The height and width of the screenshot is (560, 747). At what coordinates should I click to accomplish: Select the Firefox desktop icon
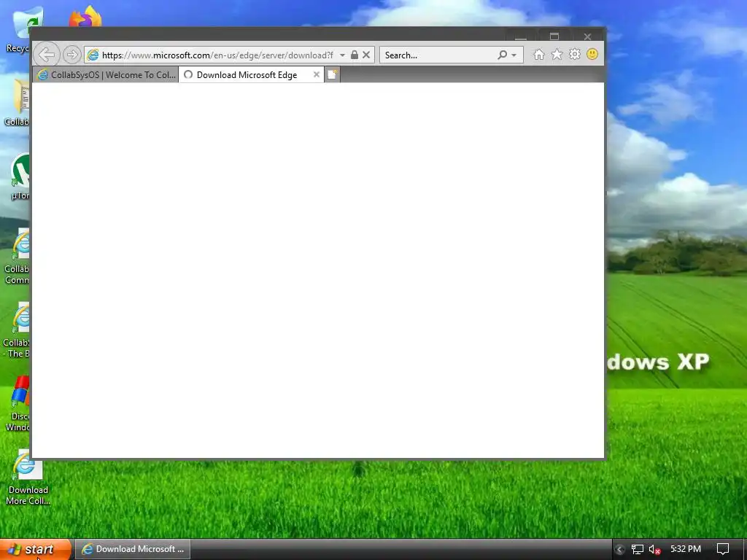[x=85, y=17]
